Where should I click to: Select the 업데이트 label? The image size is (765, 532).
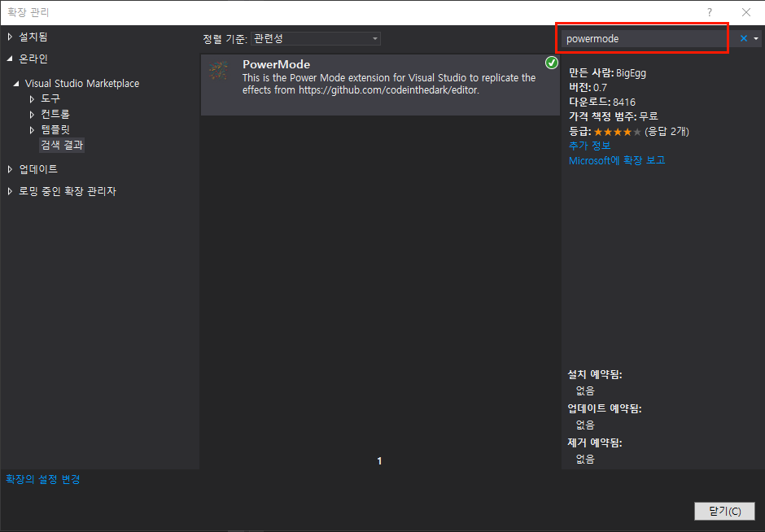pos(38,168)
